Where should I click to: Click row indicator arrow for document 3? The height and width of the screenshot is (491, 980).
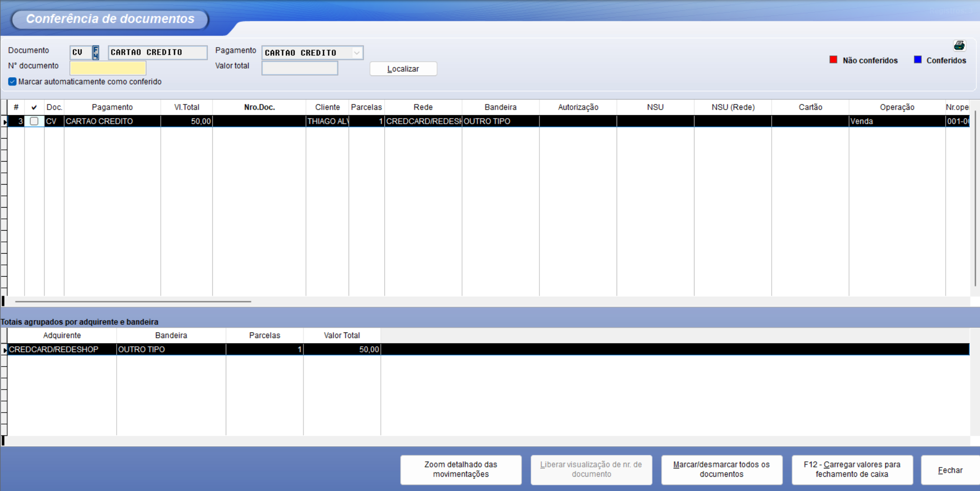pos(5,122)
